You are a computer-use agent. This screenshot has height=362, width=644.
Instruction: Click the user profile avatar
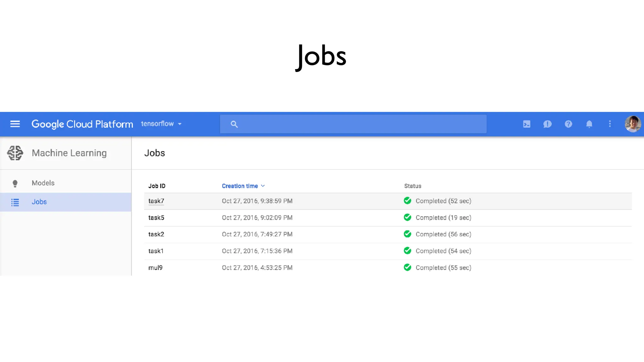coord(632,124)
